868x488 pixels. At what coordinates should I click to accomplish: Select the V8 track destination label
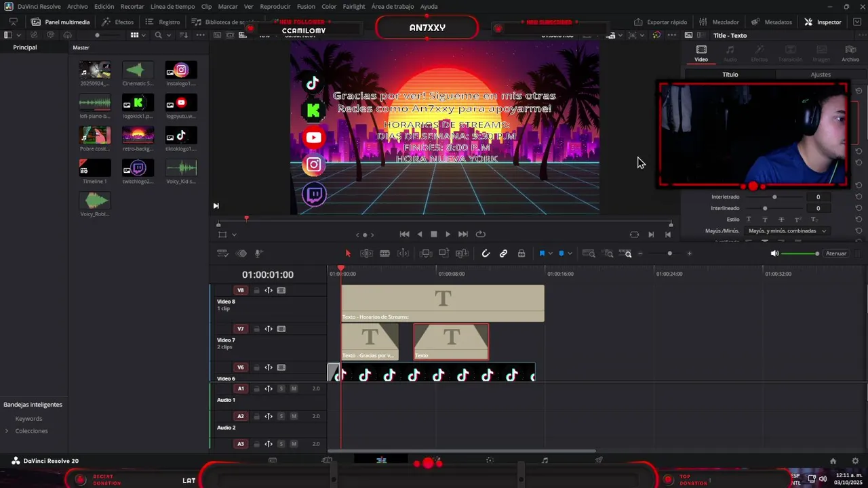tap(240, 291)
